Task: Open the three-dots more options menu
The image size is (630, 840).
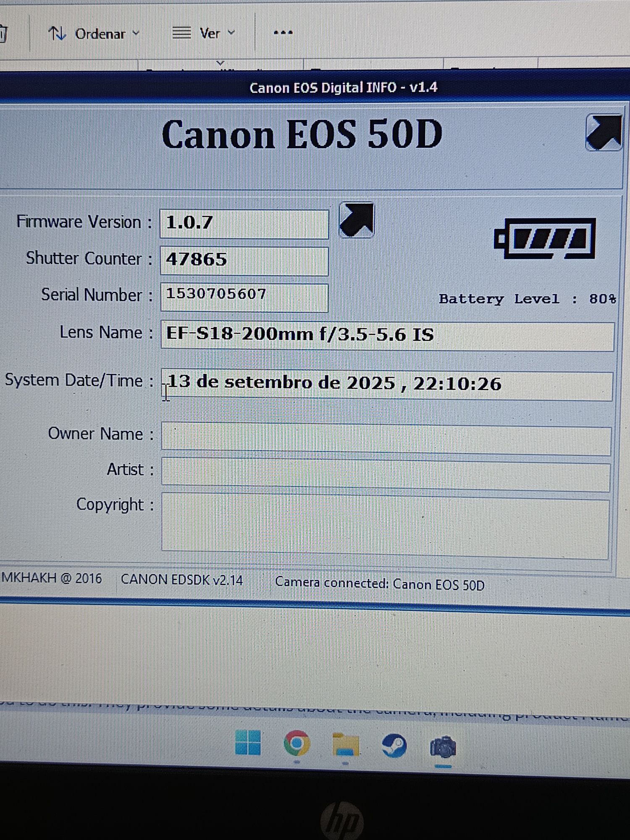Action: (283, 32)
